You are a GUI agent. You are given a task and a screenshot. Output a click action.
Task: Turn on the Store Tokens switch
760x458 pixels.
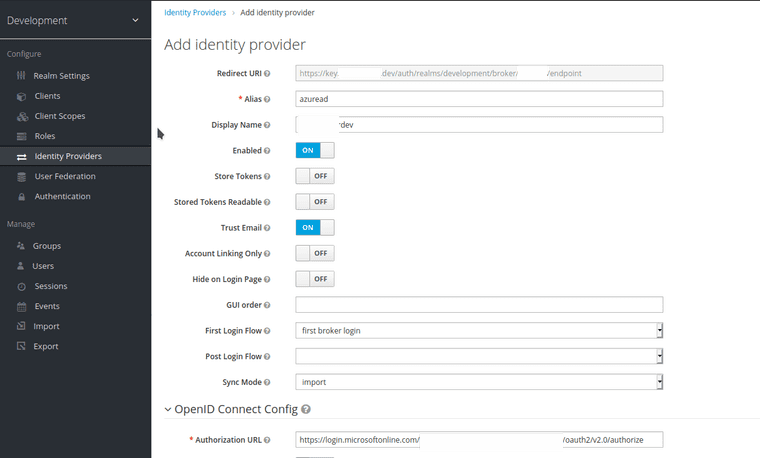pyautogui.click(x=315, y=176)
